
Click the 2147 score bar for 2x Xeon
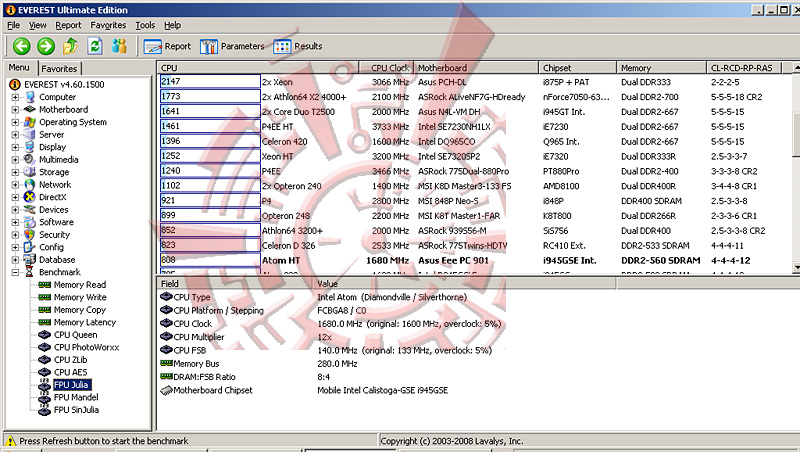210,82
